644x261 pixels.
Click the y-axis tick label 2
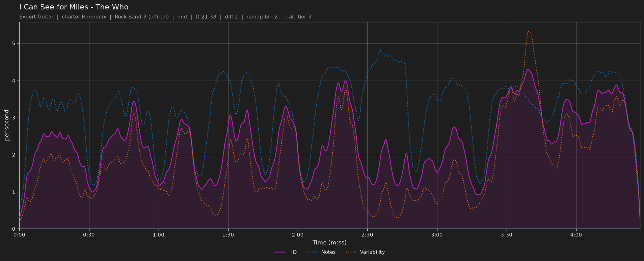pos(14,155)
